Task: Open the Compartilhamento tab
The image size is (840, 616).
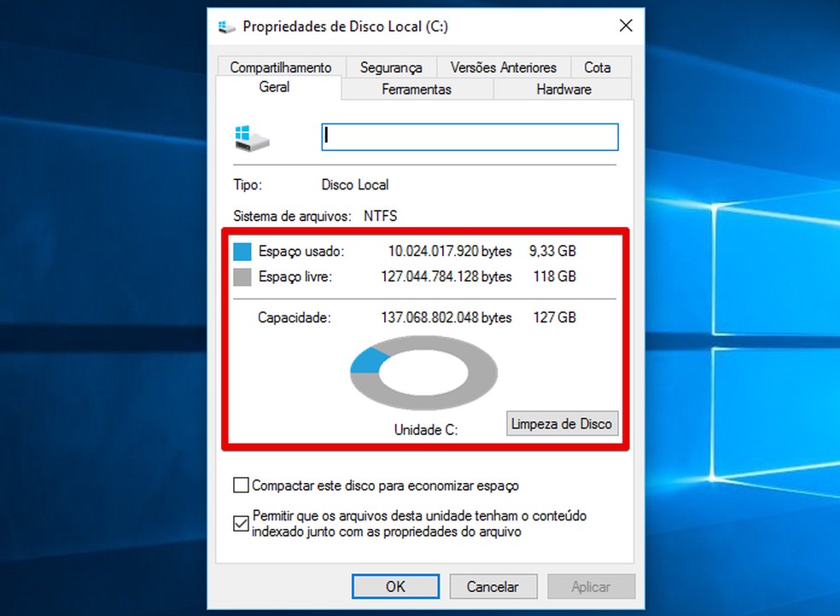Action: click(281, 67)
